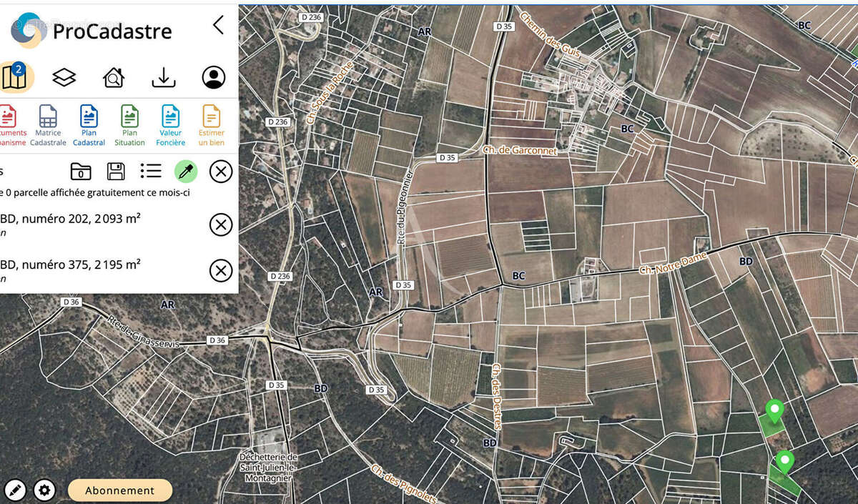Viewport: 858px width, 504px height.
Task: Open Matrice Cadastrale document
Action: point(48,125)
